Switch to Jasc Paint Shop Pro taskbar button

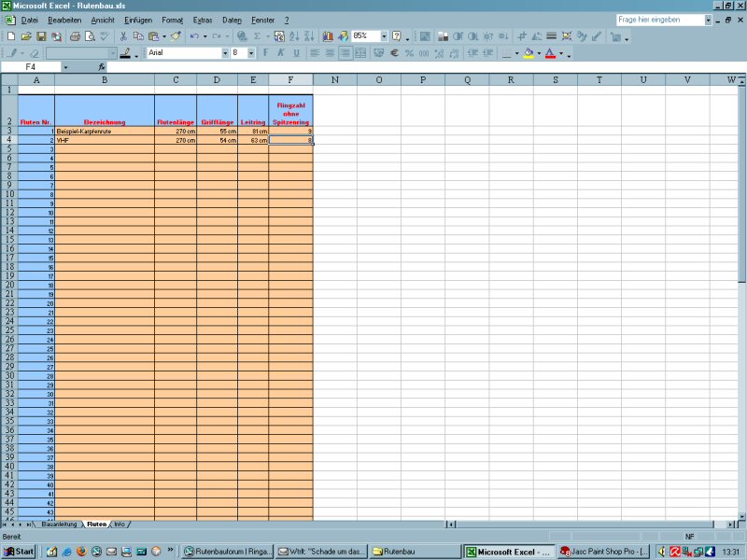603,552
